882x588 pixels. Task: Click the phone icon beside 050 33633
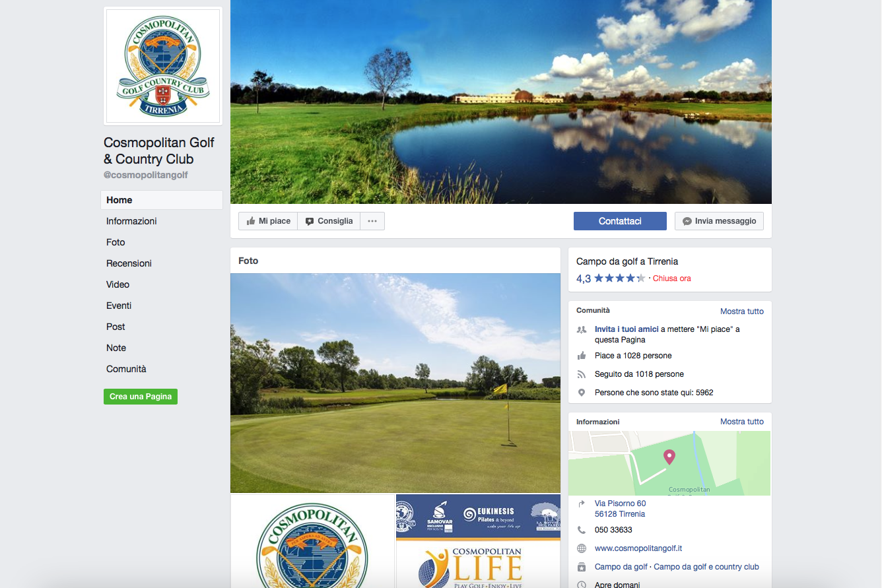click(x=582, y=530)
